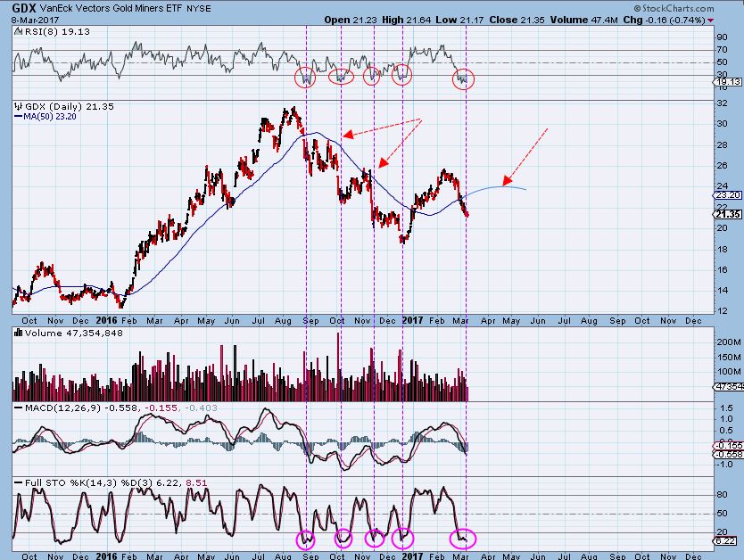Click the VanEck Vectors Gold Miners ETF title
744x560 pixels.
112,8
